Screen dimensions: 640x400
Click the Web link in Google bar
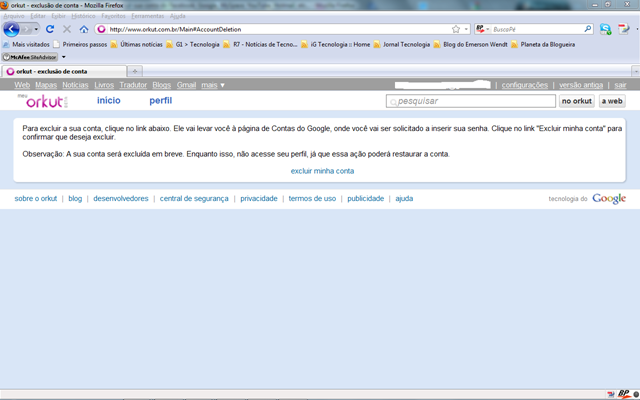(22, 85)
